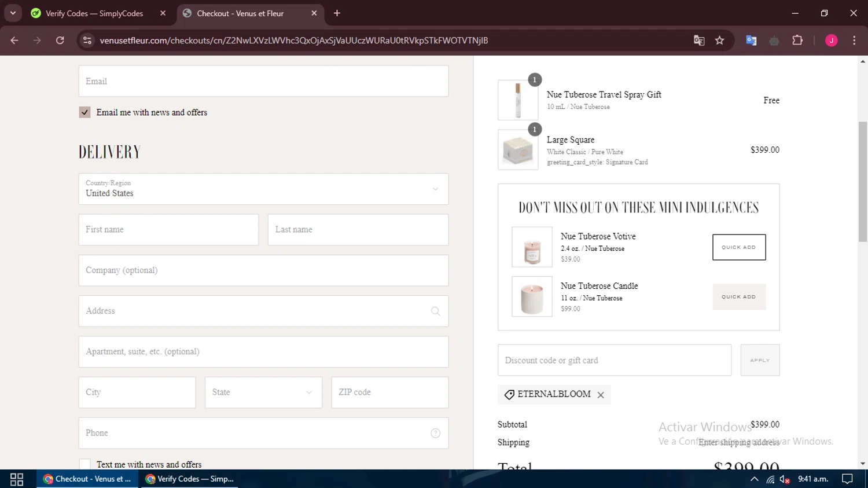This screenshot has height=488, width=868.
Task: Quick add the Nue Tuberose Votive
Action: tap(739, 247)
